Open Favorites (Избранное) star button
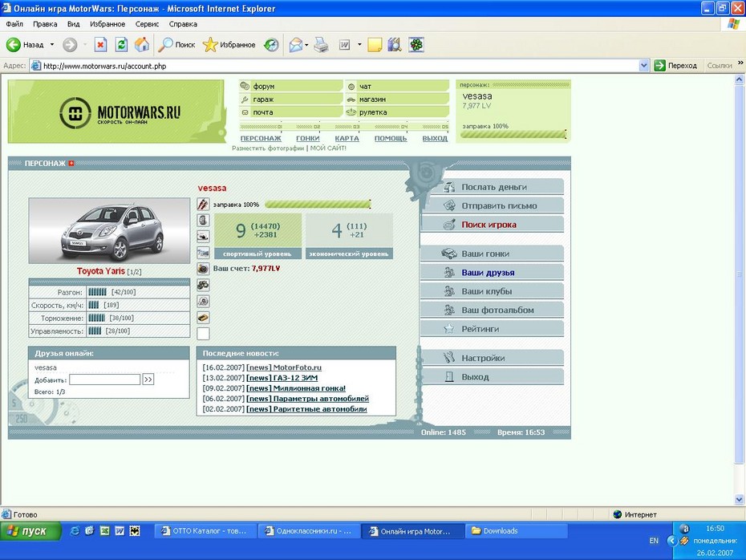 tap(229, 45)
